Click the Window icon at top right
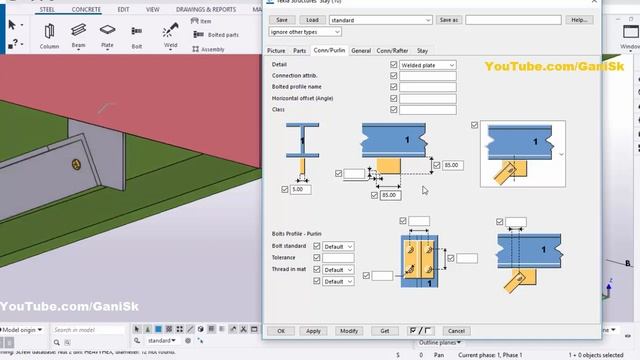Screen dimensions: 640x360 630,32
